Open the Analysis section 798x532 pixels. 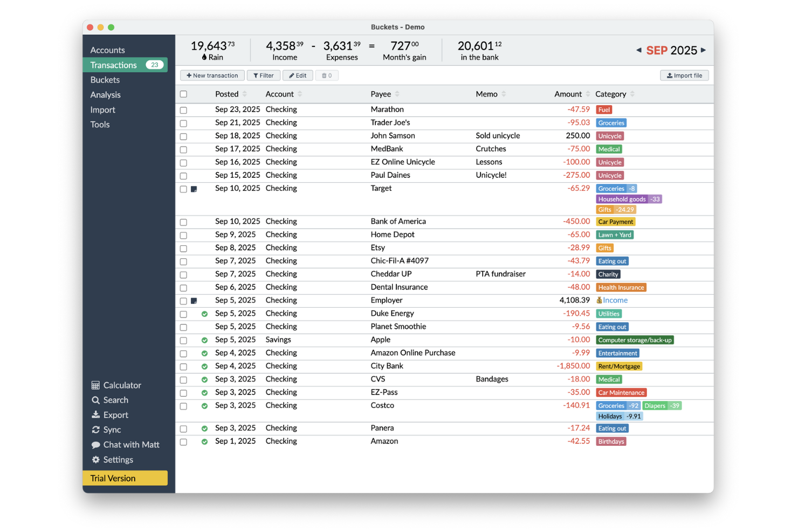105,94
